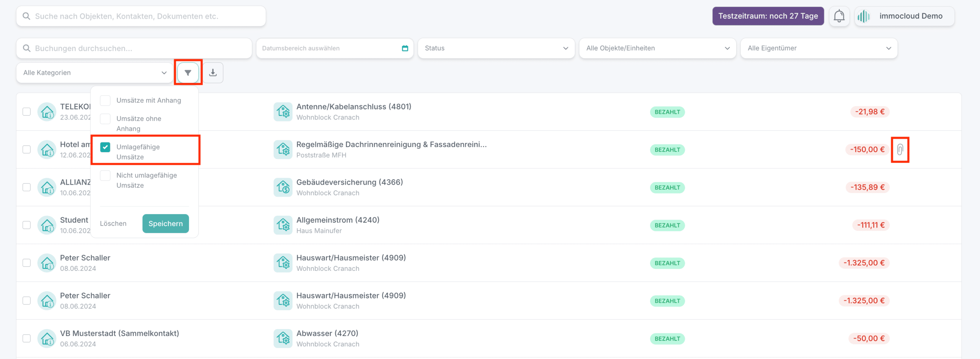This screenshot has height=359, width=980.
Task: Select the Student booking row checkbox
Action: tap(26, 225)
